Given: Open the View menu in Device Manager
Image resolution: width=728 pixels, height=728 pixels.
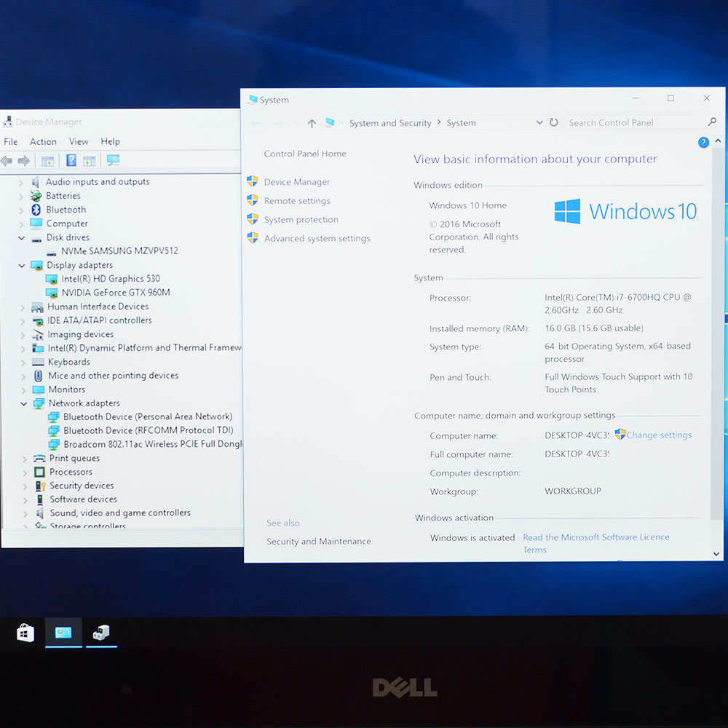Looking at the screenshot, I should pyautogui.click(x=79, y=142).
